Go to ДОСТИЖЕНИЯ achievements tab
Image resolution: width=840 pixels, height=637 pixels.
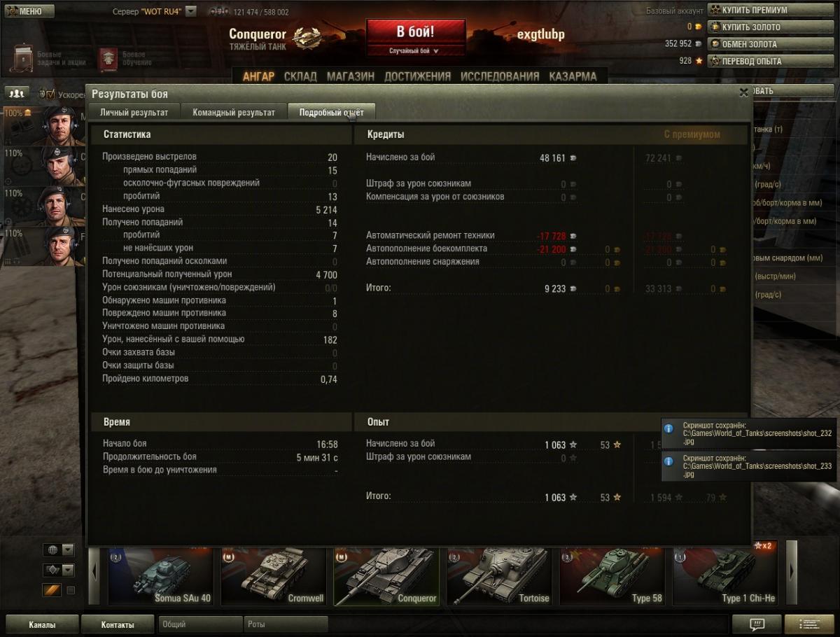[417, 76]
